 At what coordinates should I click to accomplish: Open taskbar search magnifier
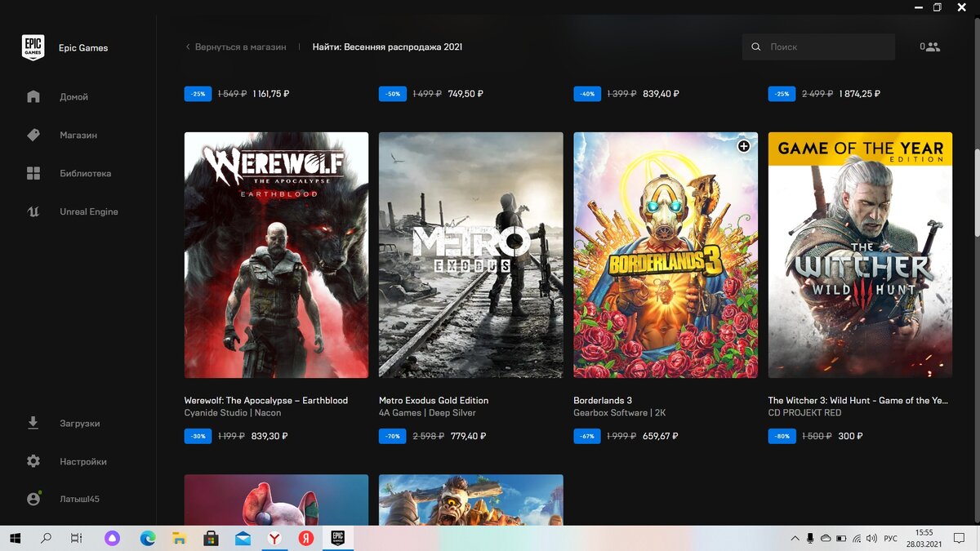pos(46,538)
